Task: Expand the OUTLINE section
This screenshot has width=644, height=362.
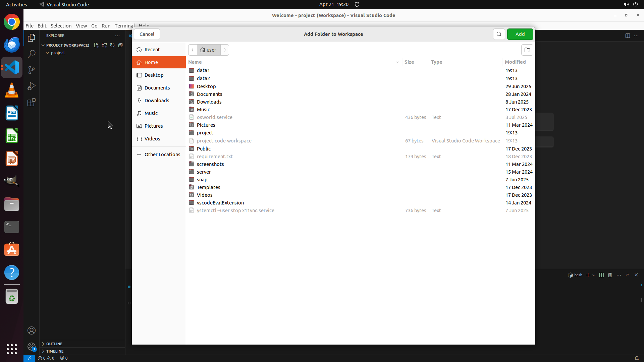Action: [54, 344]
